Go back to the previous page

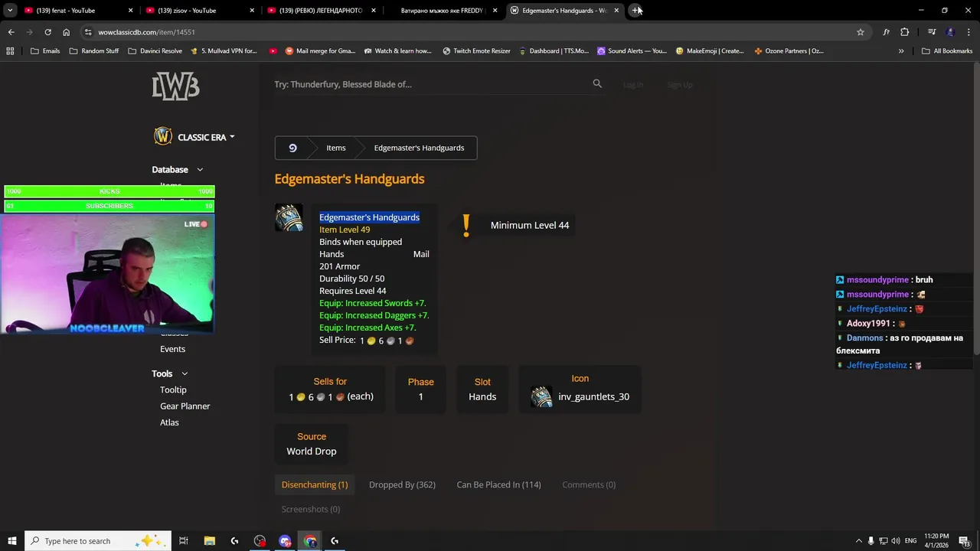click(x=11, y=32)
